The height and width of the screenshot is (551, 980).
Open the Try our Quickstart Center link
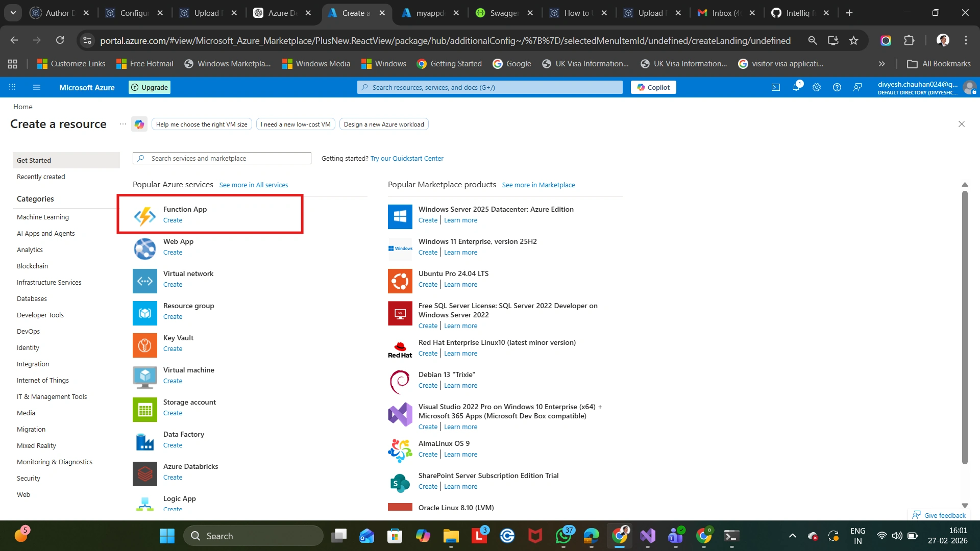tap(407, 159)
